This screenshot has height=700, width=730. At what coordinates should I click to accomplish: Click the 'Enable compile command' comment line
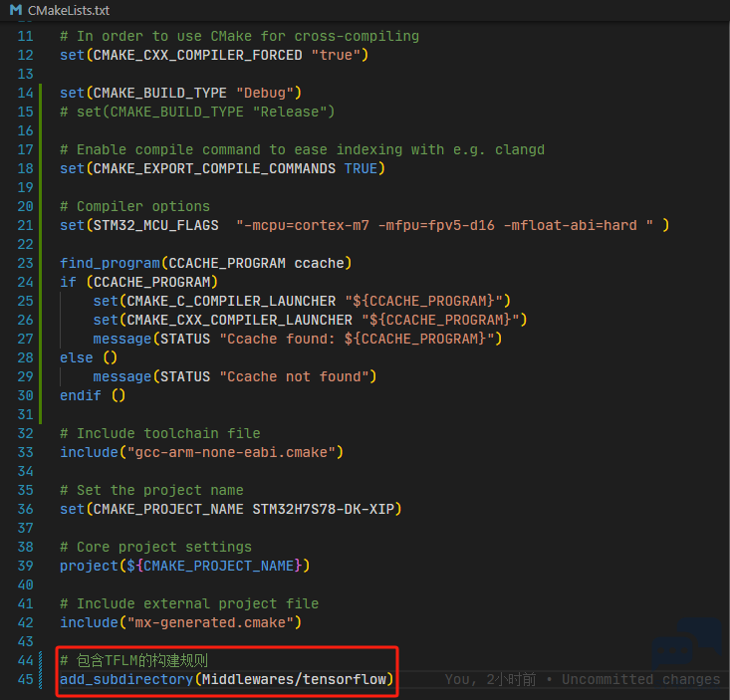tap(302, 150)
